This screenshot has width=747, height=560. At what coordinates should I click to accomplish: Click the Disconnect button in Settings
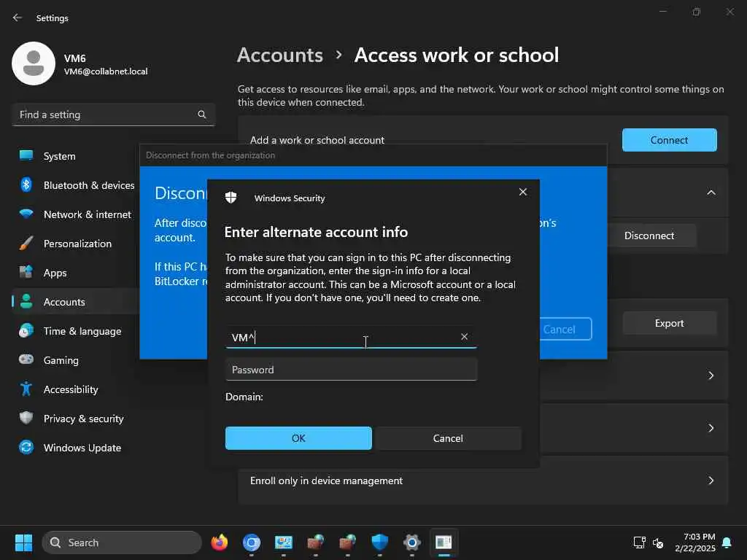tap(649, 236)
